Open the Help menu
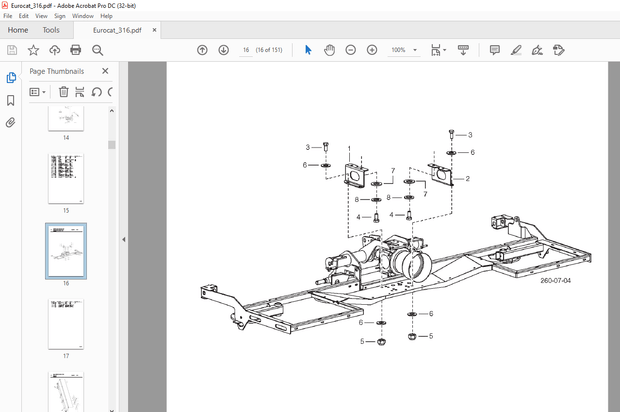 (x=106, y=16)
